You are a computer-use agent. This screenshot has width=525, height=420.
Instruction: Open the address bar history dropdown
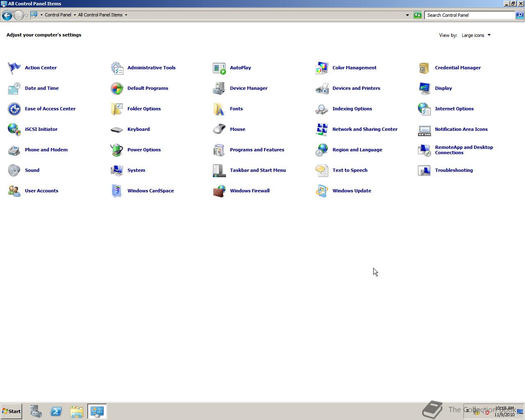click(407, 15)
